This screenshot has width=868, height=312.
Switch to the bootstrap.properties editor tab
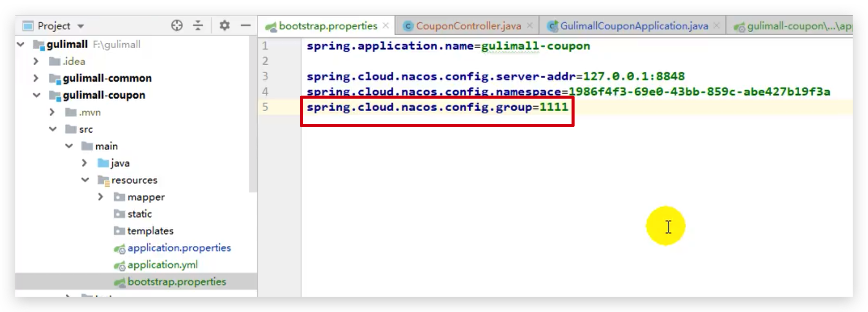(x=328, y=26)
